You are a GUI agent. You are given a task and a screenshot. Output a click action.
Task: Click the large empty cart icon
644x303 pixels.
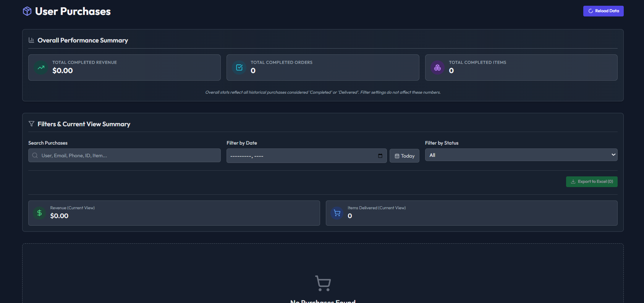pyautogui.click(x=323, y=283)
